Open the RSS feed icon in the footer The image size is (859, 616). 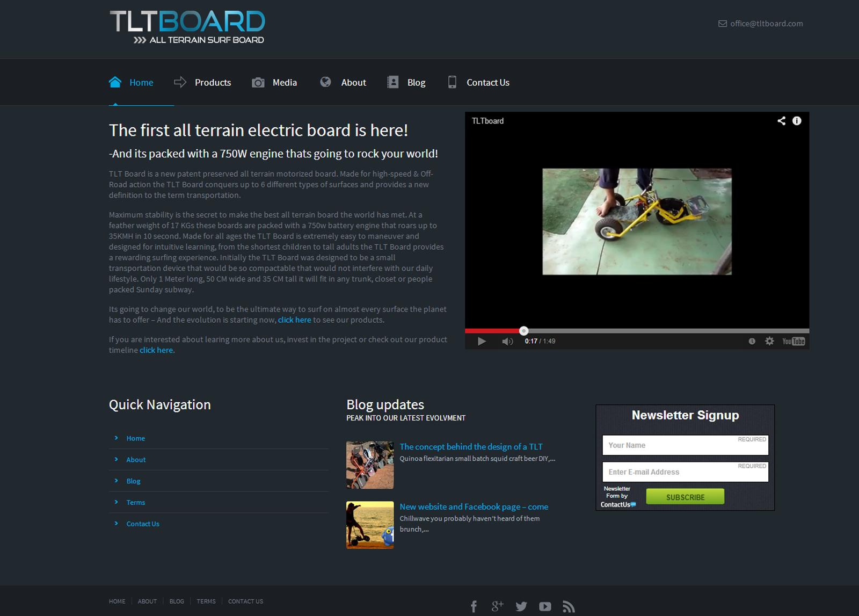569,606
